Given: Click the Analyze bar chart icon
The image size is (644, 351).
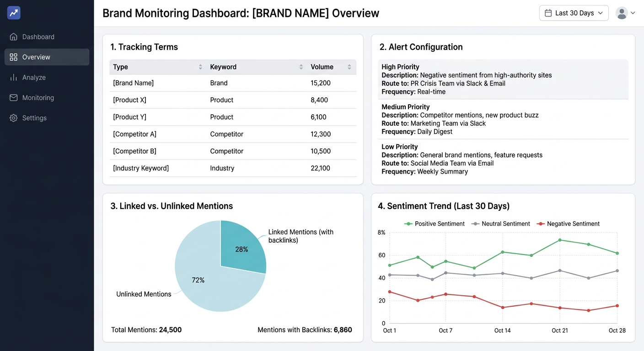Looking at the screenshot, I should 13,77.
